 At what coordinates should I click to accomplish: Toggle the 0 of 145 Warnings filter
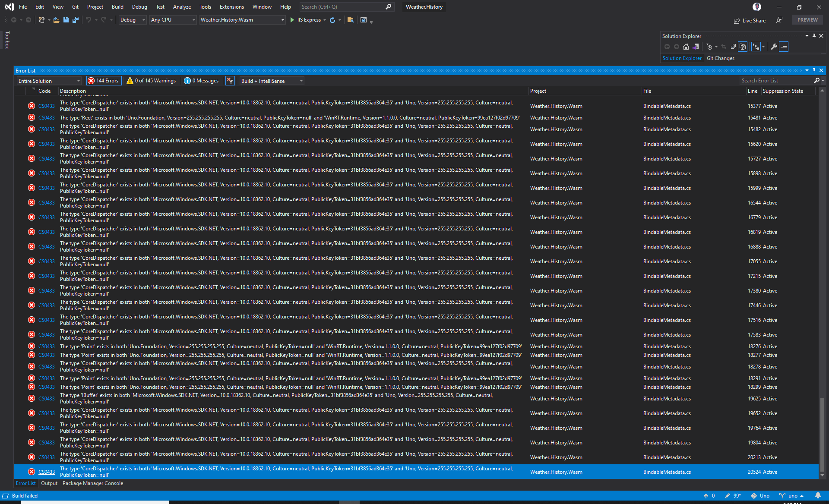point(151,81)
